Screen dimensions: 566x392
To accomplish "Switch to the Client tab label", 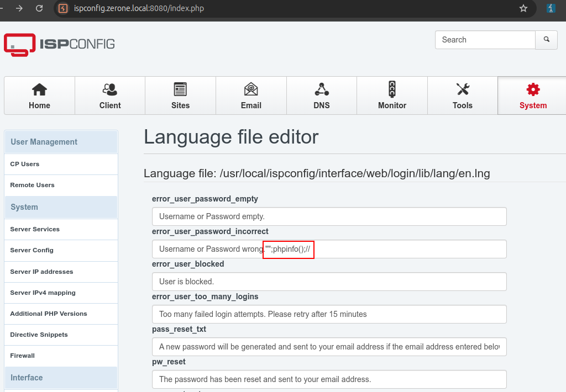I will (x=110, y=105).
